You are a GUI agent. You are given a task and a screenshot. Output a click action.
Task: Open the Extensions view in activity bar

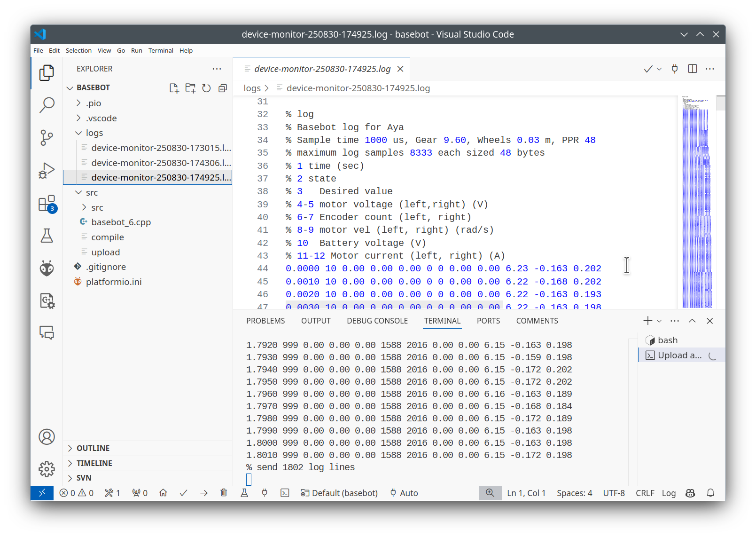pos(47,204)
